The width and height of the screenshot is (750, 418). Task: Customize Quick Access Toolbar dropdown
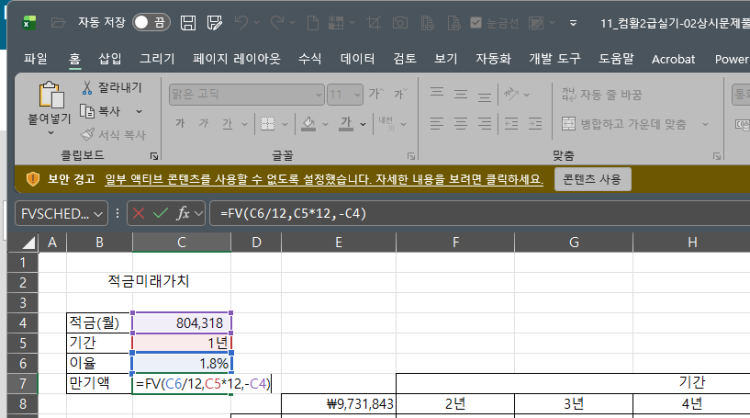(573, 22)
